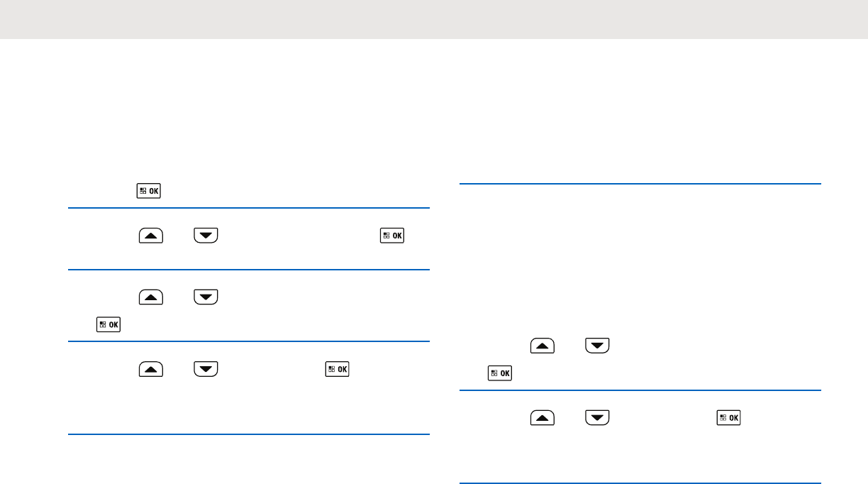The width and height of the screenshot is (868, 484).
Task: Click the bottom blue divider line of the left column
Action: [x=249, y=434]
